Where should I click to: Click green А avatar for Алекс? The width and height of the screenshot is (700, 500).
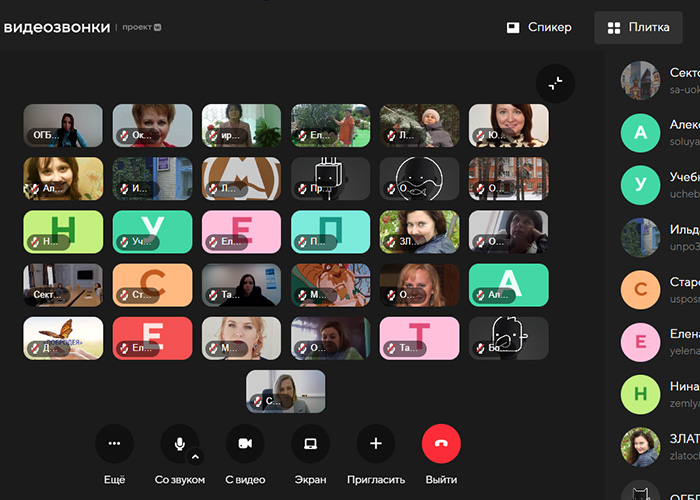pos(640,133)
